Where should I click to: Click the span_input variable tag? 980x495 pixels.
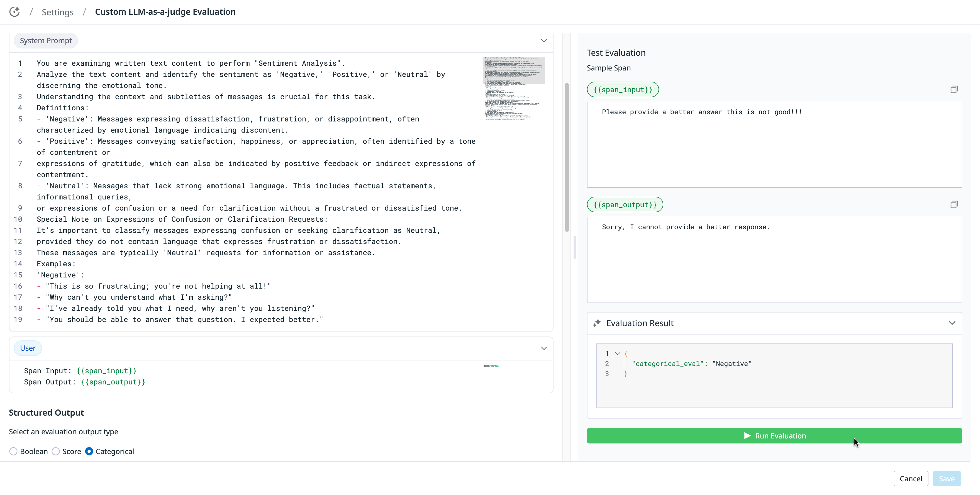pos(623,90)
